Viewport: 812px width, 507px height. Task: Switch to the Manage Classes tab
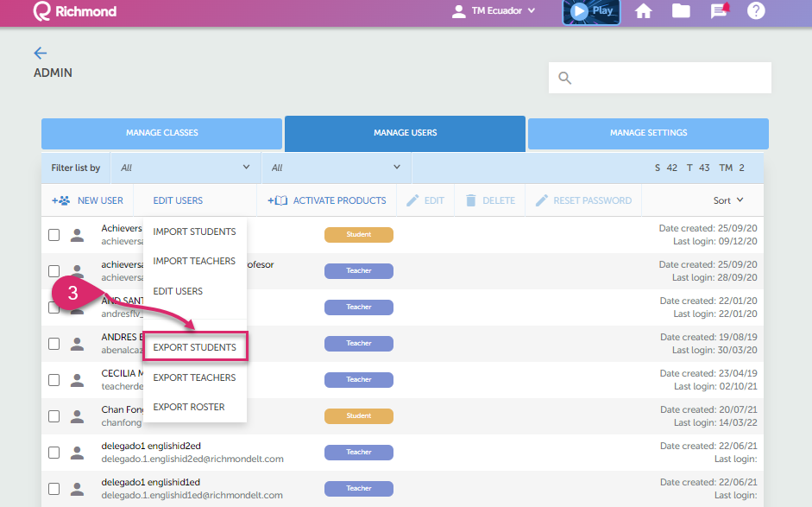tap(161, 133)
